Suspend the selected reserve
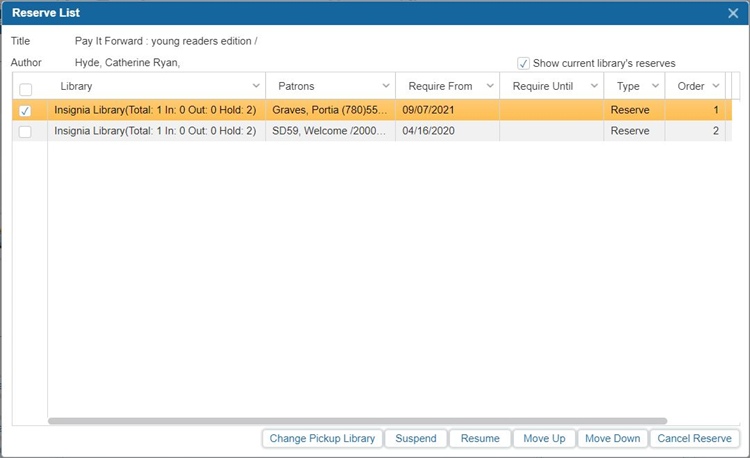This screenshot has width=750, height=458. coord(415,438)
